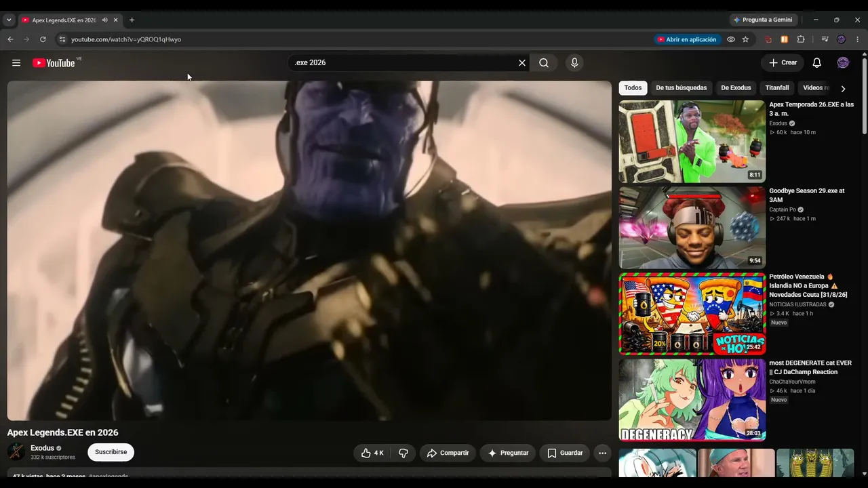
Task: Open the media controls icon in Chrome
Action: click(x=825, y=39)
